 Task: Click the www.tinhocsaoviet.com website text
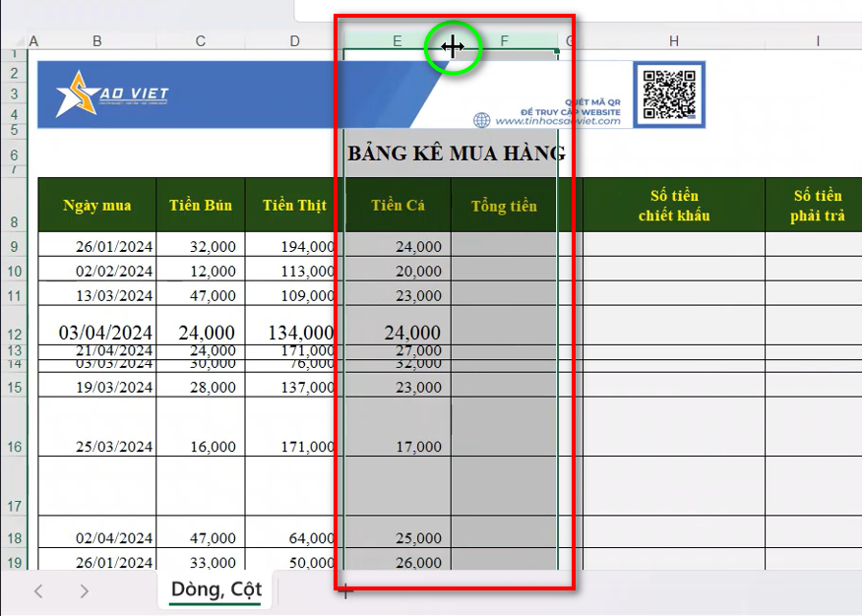[558, 121]
